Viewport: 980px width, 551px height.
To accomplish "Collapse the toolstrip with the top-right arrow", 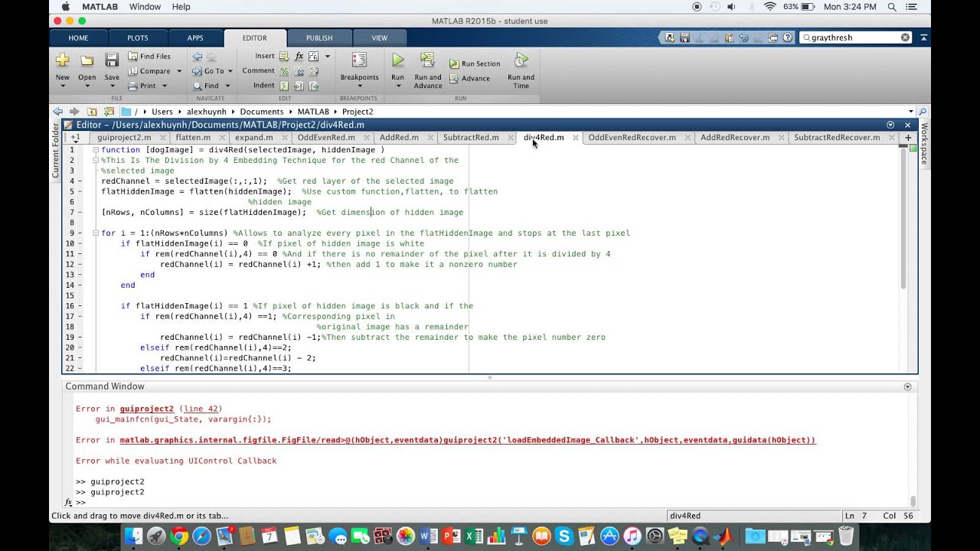I will pos(925,37).
